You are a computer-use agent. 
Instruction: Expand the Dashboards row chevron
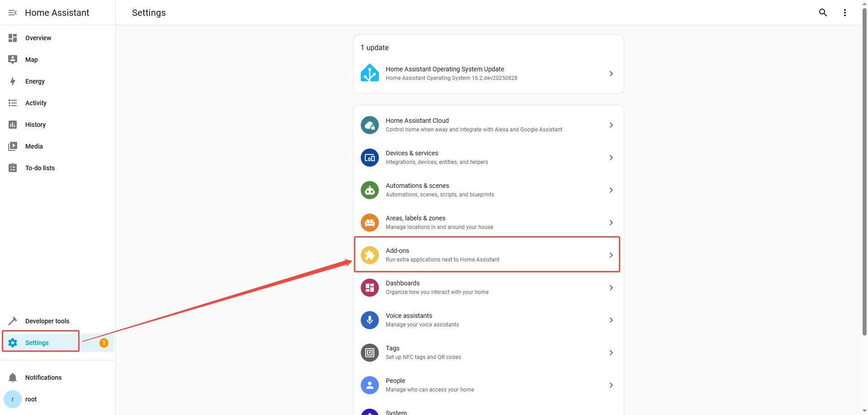point(611,288)
